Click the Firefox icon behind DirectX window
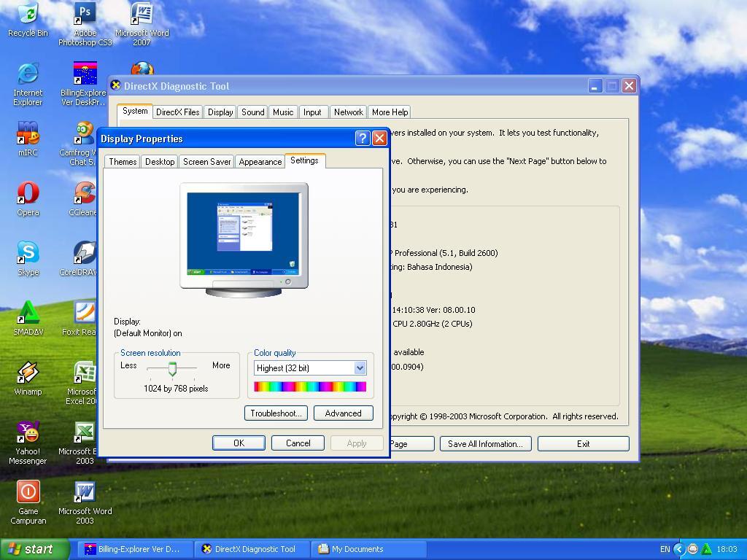This screenshot has width=747, height=560. [x=142, y=68]
